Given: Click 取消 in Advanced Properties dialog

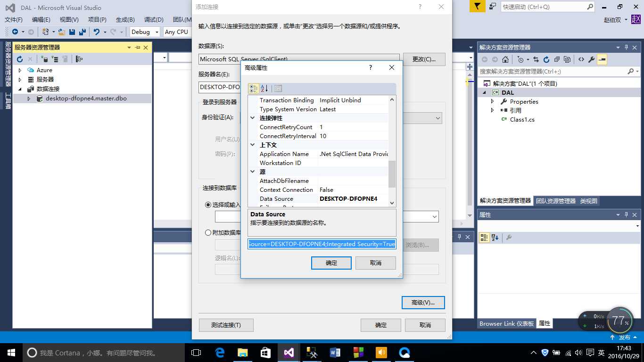Looking at the screenshot, I should coord(376,263).
